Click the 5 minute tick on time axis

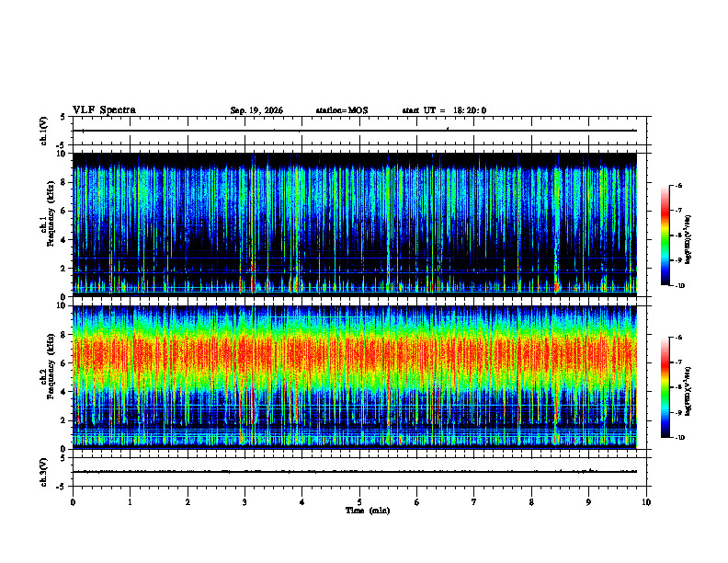tap(359, 502)
